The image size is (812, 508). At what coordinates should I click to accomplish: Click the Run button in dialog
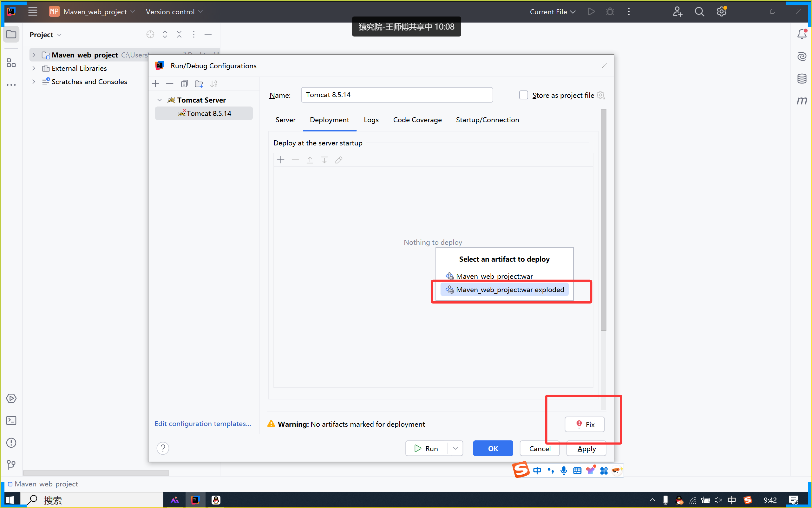[427, 448]
